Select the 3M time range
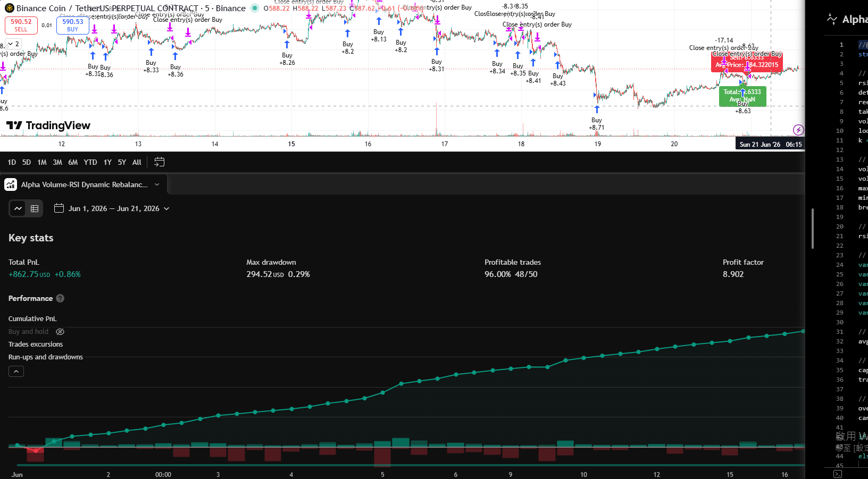 57,162
